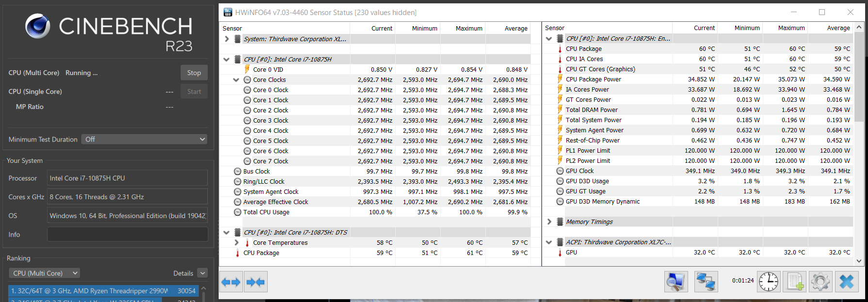Image resolution: width=868 pixels, height=302 pixels.
Task: Expand the System: Thirdwave Corporation sensor group
Action: click(x=226, y=39)
